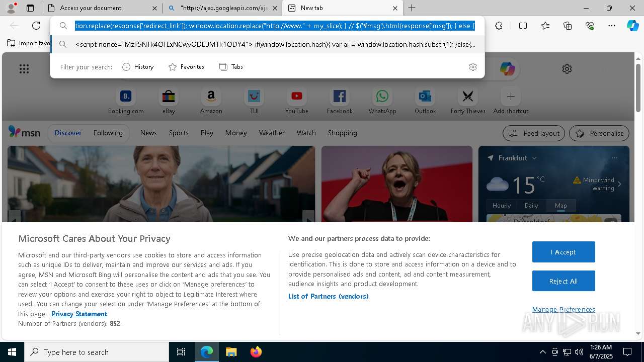Click the browser Refresh button
The height and width of the screenshot is (362, 644).
(x=36, y=26)
